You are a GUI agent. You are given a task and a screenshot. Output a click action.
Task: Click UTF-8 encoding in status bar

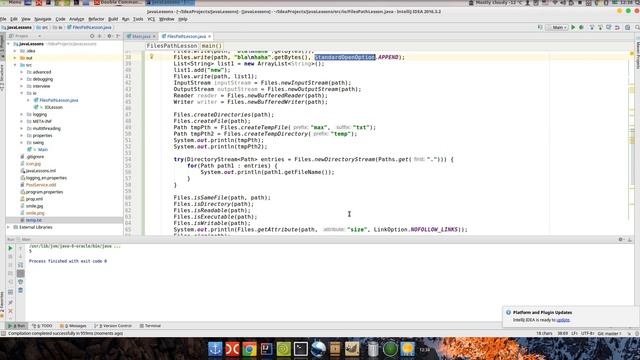tap(588, 333)
